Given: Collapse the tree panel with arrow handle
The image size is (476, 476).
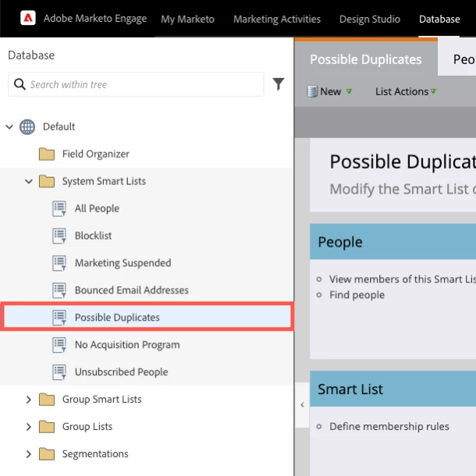Looking at the screenshot, I should click(x=302, y=405).
